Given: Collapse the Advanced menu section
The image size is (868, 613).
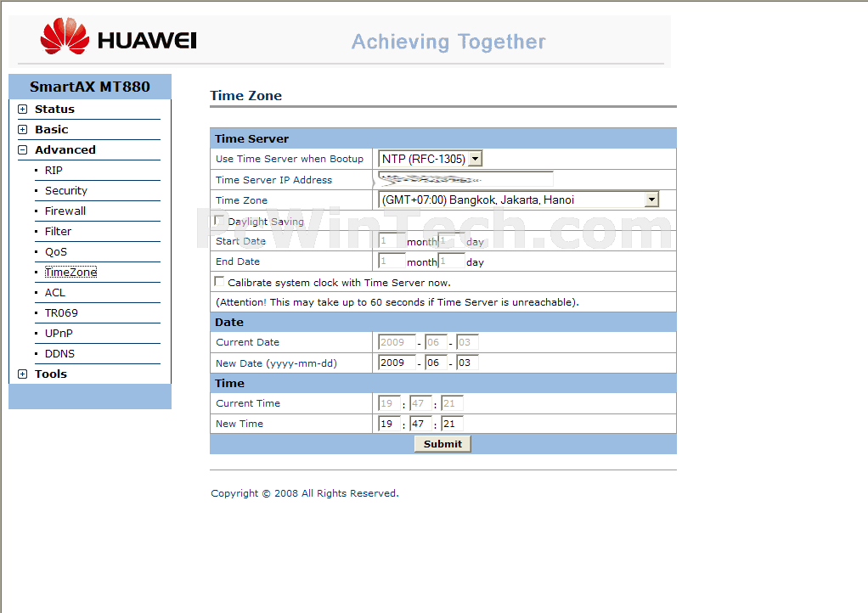Looking at the screenshot, I should 23,150.
